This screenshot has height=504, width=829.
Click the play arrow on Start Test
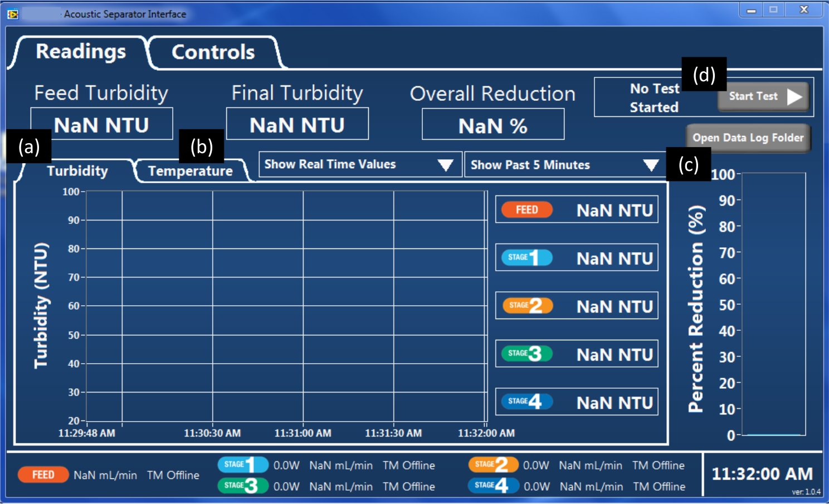794,97
